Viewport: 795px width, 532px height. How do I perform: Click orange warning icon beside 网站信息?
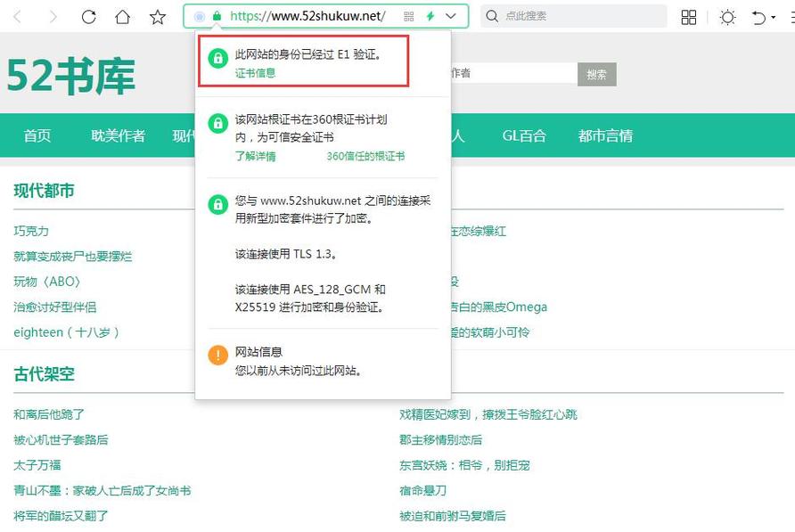pos(218,356)
